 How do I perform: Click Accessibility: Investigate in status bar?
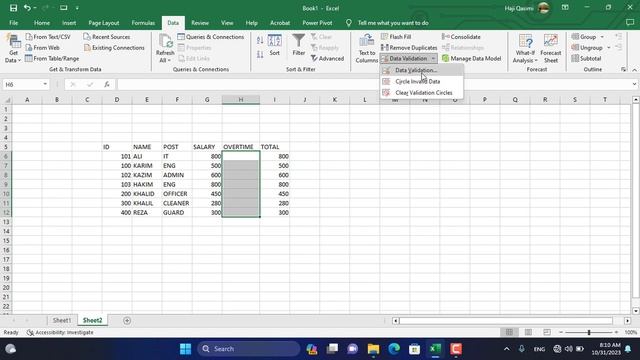[60, 332]
